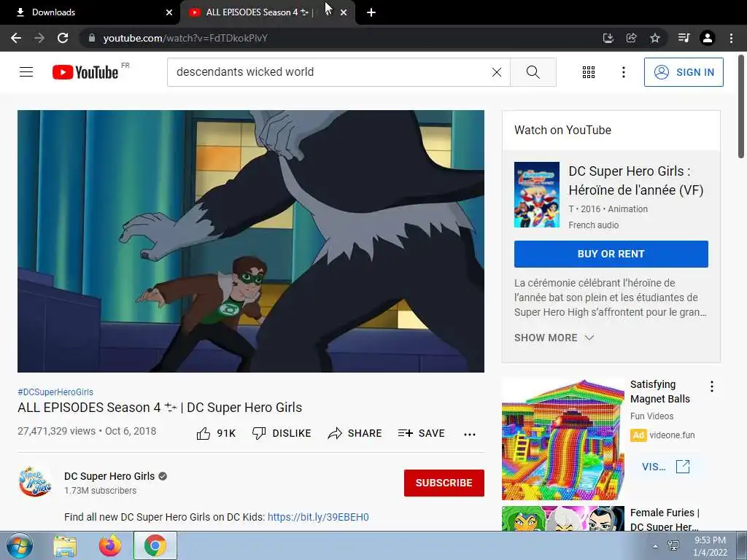Click the SIGN IN button
This screenshot has width=747, height=560.
tap(683, 72)
